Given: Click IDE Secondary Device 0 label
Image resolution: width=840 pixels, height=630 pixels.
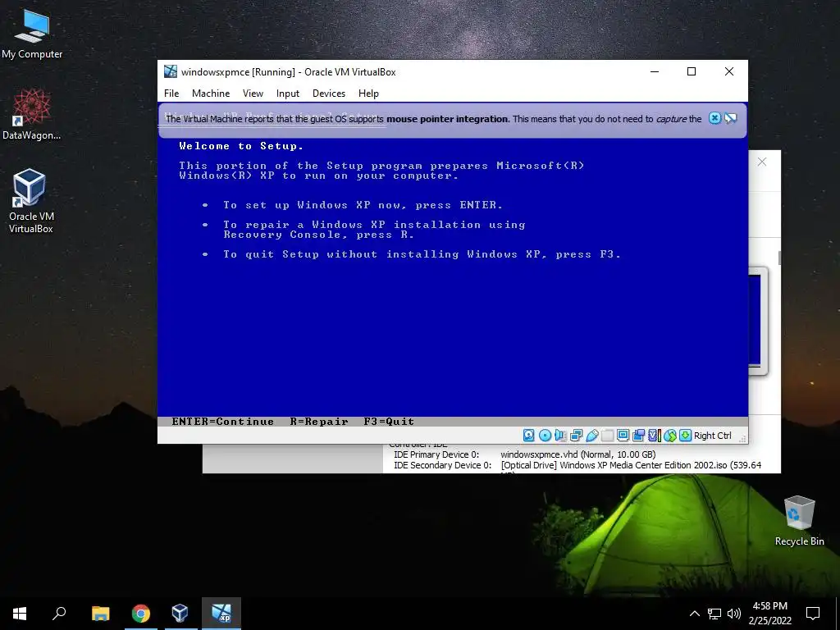Looking at the screenshot, I should pos(442,465).
